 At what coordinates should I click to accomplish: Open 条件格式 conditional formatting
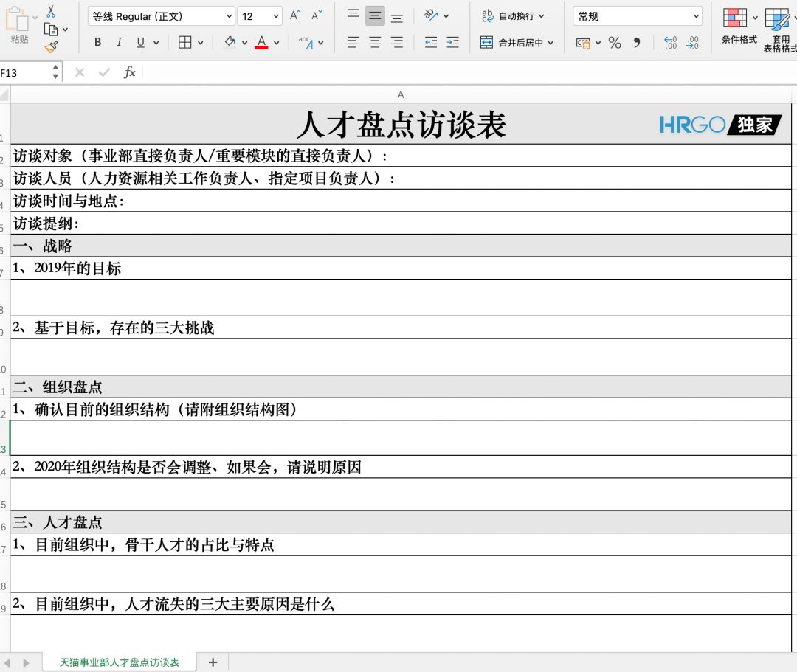(739, 27)
